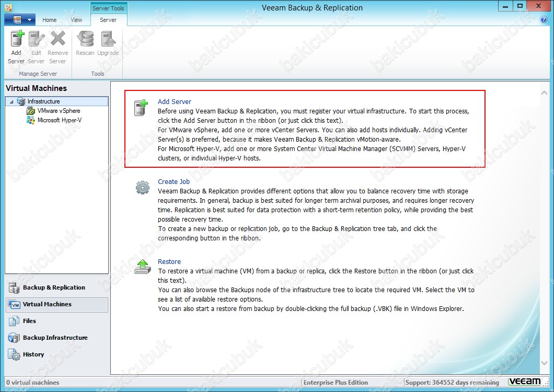Open the Home ribbon tab
554x392 pixels.
(50, 20)
